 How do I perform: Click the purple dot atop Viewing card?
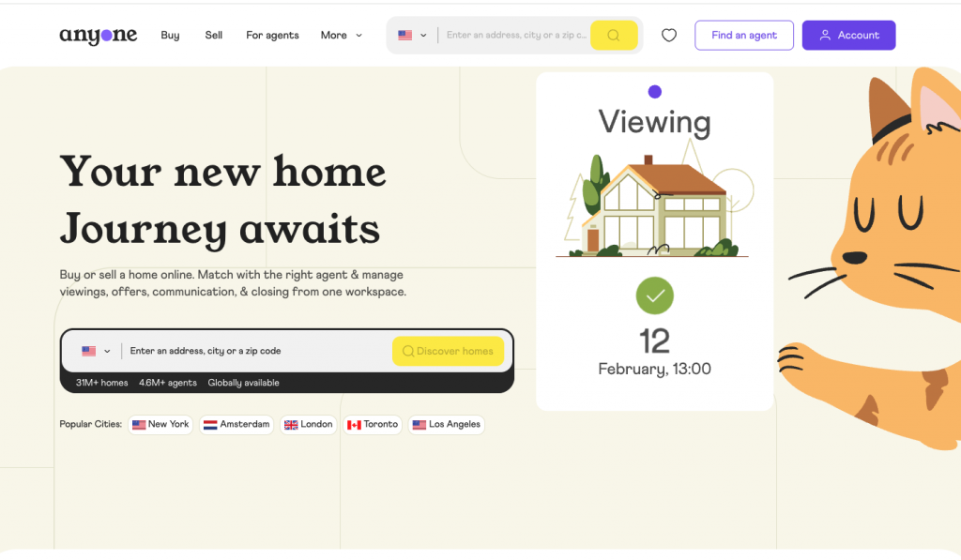pyautogui.click(x=654, y=92)
